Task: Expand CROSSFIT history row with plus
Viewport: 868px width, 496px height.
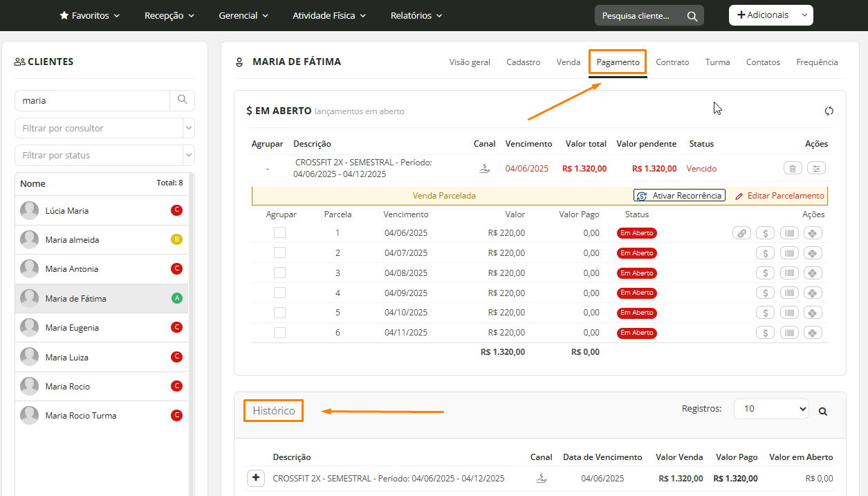Action: (256, 478)
